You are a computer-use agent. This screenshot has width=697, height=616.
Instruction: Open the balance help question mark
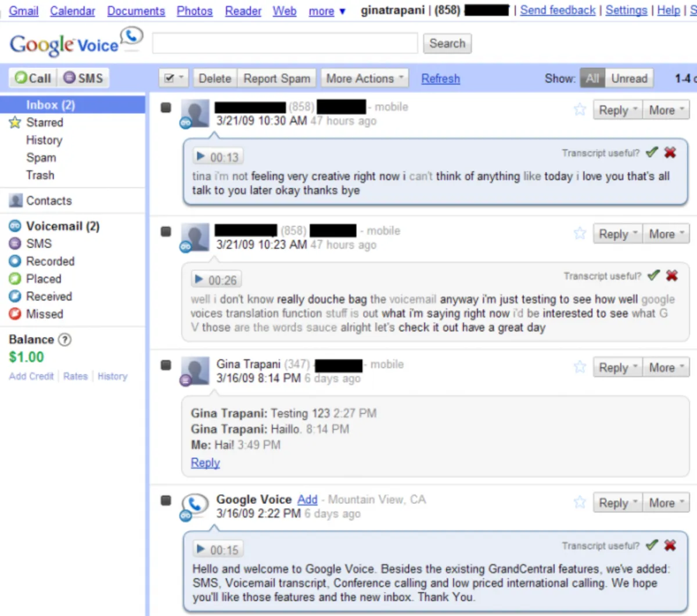65,340
